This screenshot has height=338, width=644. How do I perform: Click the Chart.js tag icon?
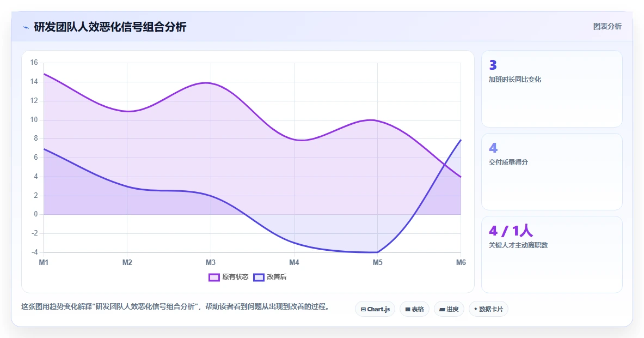(x=363, y=310)
